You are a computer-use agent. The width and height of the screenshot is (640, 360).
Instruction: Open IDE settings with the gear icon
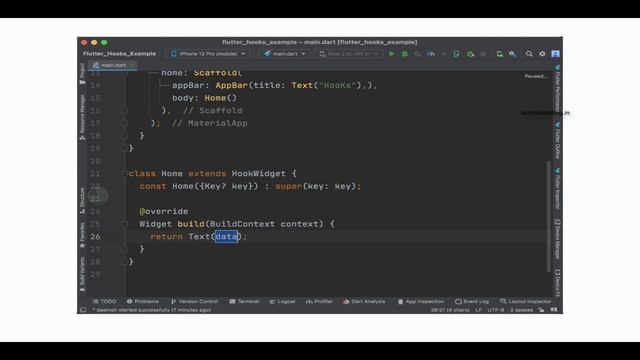(x=542, y=54)
